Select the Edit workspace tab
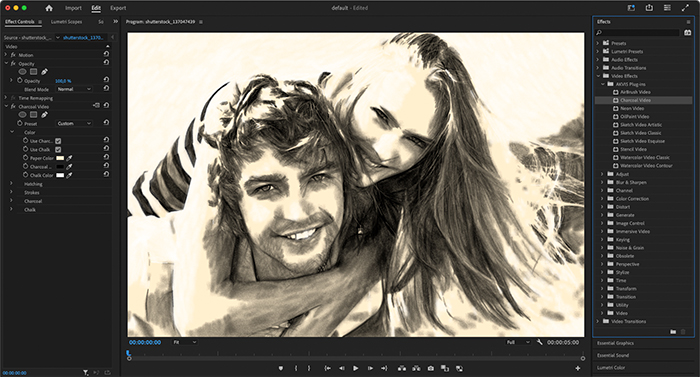 (96, 8)
